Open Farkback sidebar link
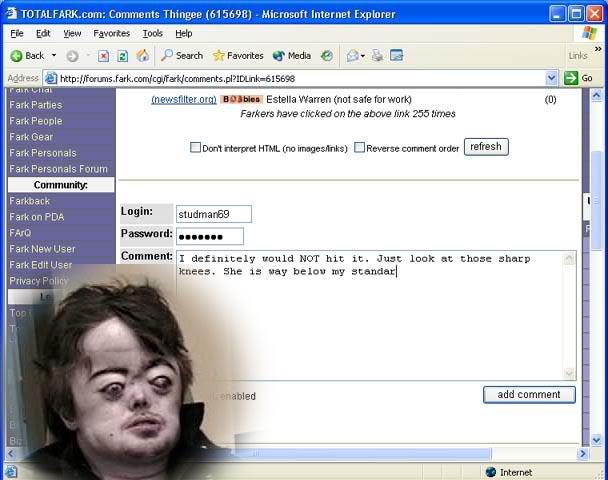The height and width of the screenshot is (480, 608). coord(29,201)
